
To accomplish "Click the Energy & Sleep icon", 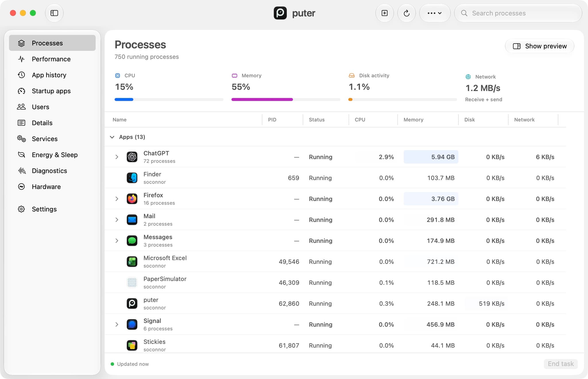I will pos(21,155).
